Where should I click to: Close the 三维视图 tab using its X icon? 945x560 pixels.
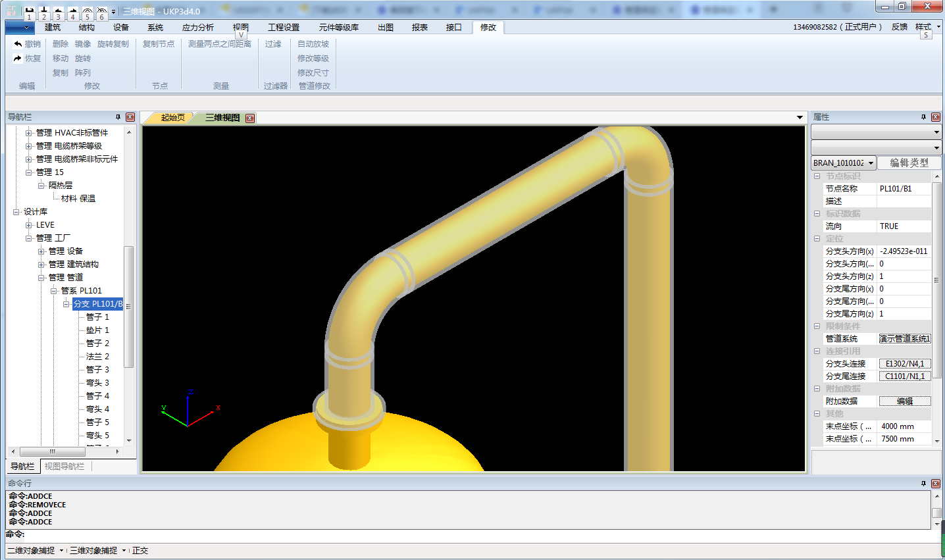coord(250,118)
